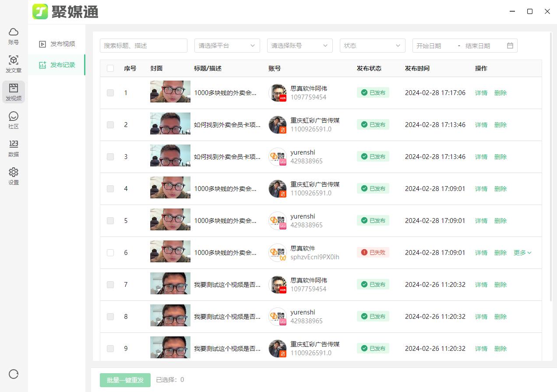
Task: Check the select-all checkbox in table header
Action: click(110, 68)
